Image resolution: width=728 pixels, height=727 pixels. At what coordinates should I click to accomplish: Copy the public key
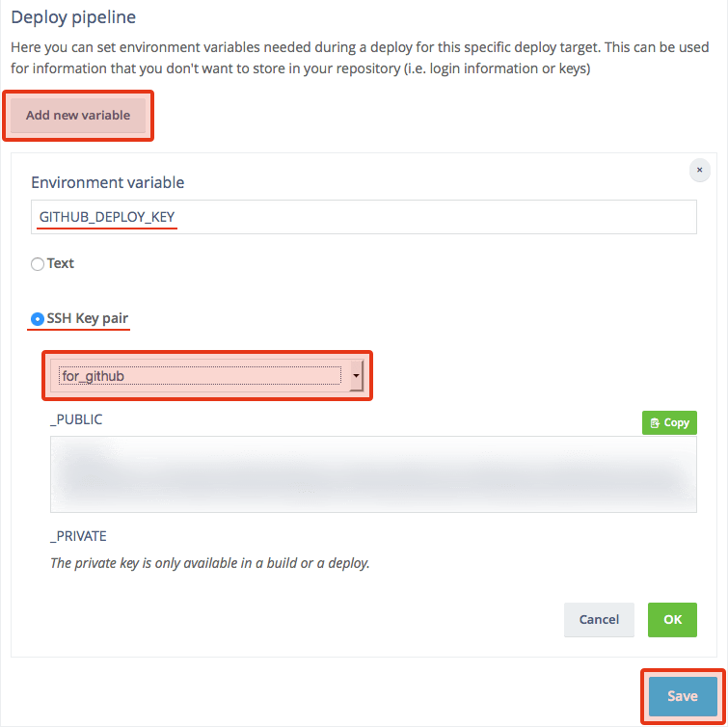point(669,422)
